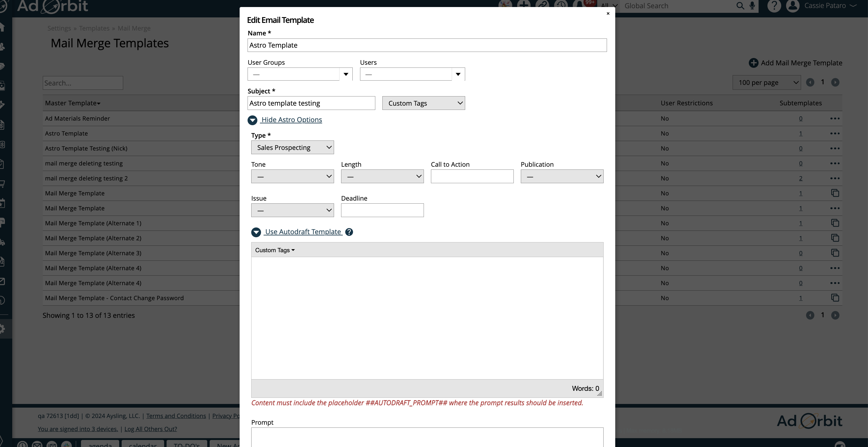Screen dimensions: 868x447
Task: Open Cassie Pataro user menu
Action: click(x=825, y=6)
